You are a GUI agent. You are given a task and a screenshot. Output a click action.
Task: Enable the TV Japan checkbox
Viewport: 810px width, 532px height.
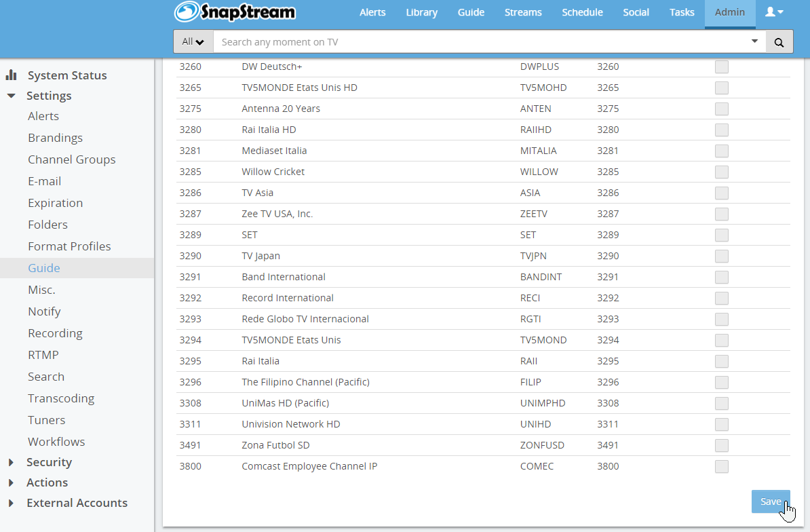722,256
